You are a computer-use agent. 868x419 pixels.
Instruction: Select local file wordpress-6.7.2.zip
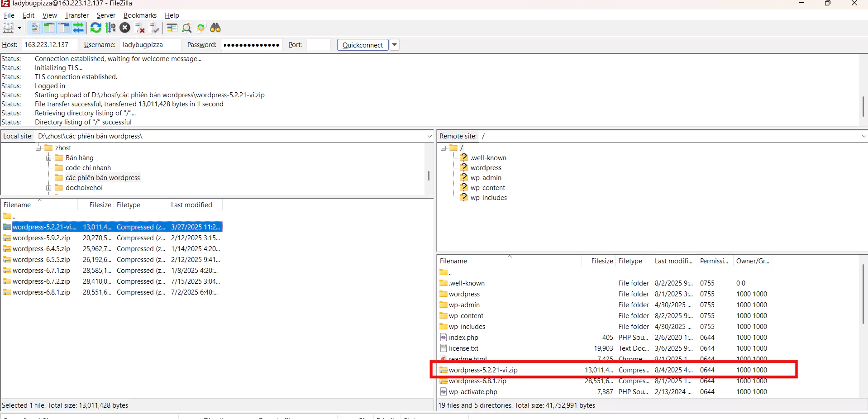click(x=112, y=281)
